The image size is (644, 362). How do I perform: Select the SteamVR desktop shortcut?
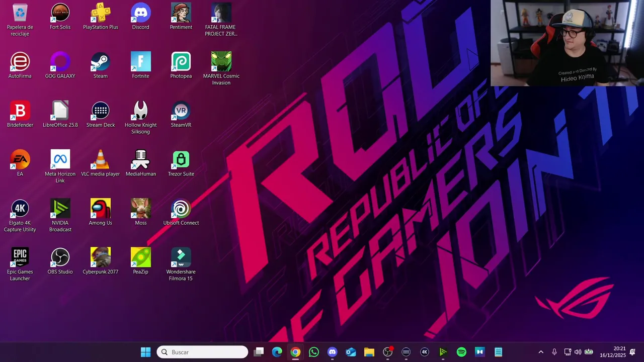coord(181,114)
